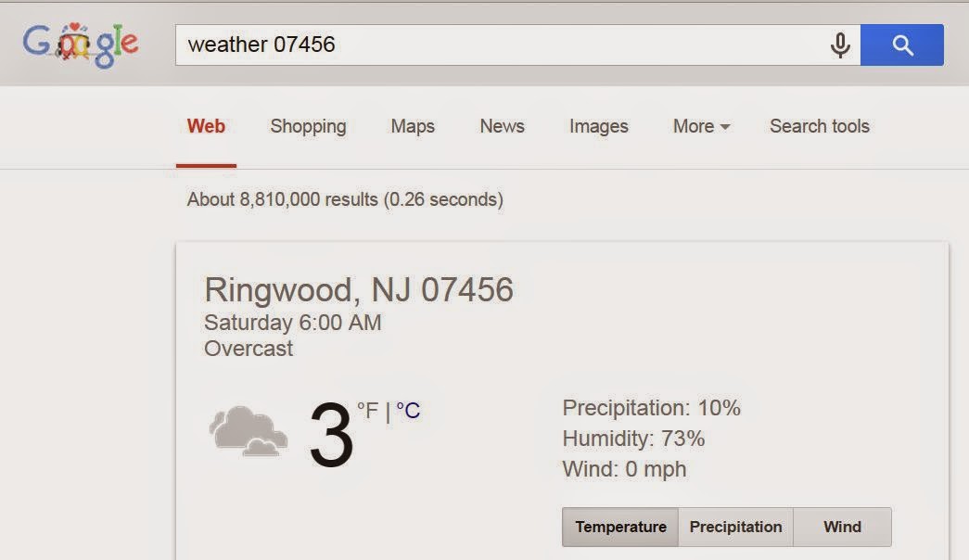The height and width of the screenshot is (560, 969).
Task: Click the Humidity: 73% text
Action: tap(633, 439)
